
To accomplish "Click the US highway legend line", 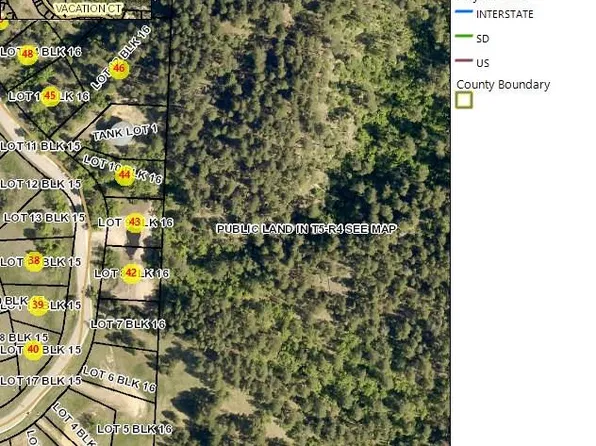I will pos(464,60).
